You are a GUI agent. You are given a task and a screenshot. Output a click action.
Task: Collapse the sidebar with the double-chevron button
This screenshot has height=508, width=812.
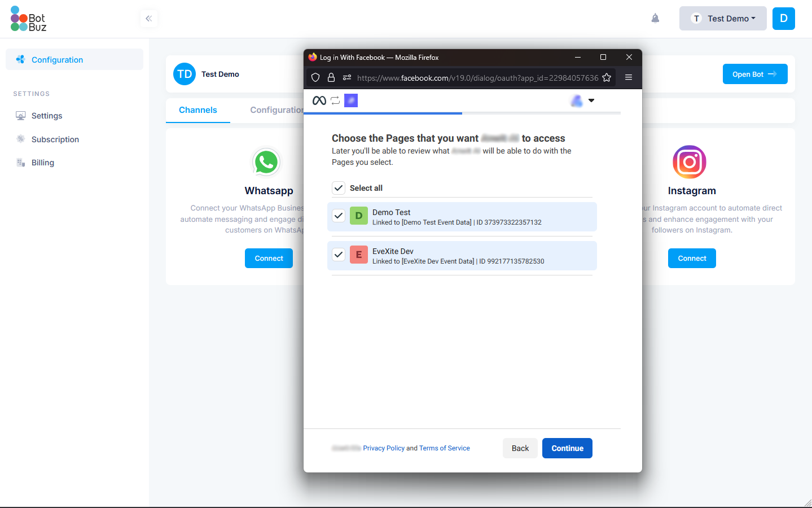(149, 19)
